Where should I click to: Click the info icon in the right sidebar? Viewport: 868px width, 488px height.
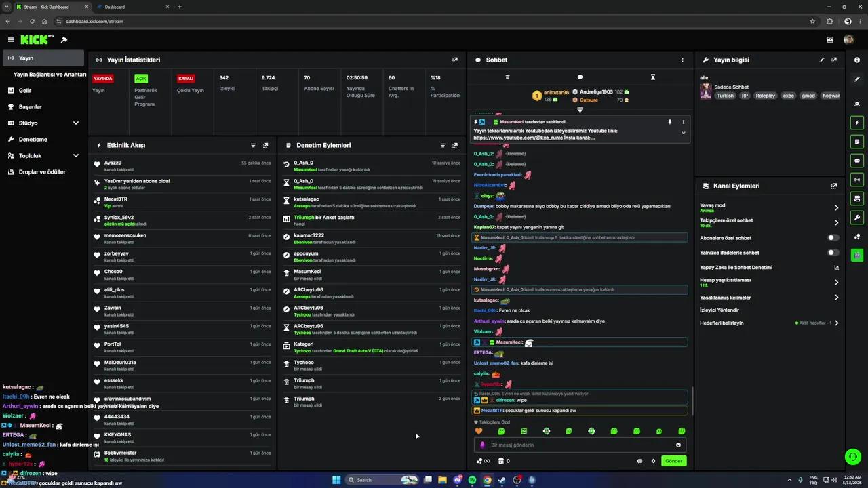857,60
